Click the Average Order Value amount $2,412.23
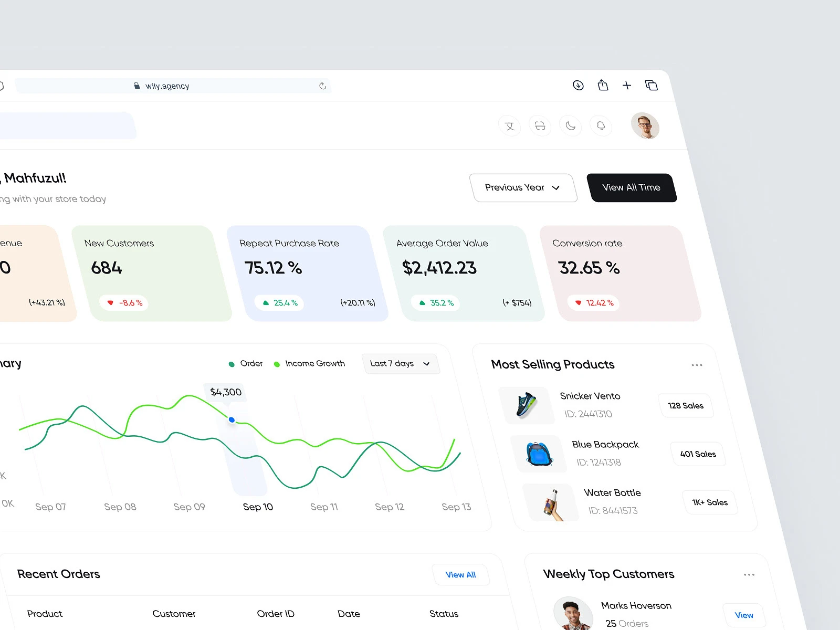Image resolution: width=840 pixels, height=630 pixels. click(439, 268)
